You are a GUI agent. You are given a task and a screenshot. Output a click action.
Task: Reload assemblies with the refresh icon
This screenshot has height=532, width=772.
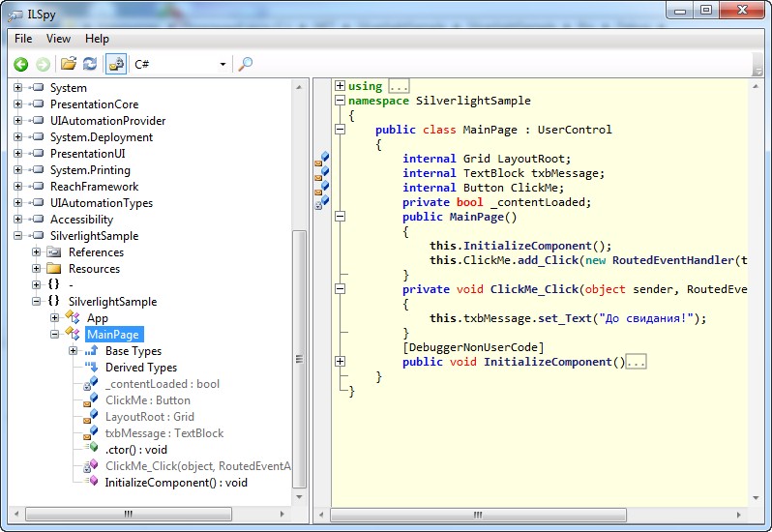point(90,64)
